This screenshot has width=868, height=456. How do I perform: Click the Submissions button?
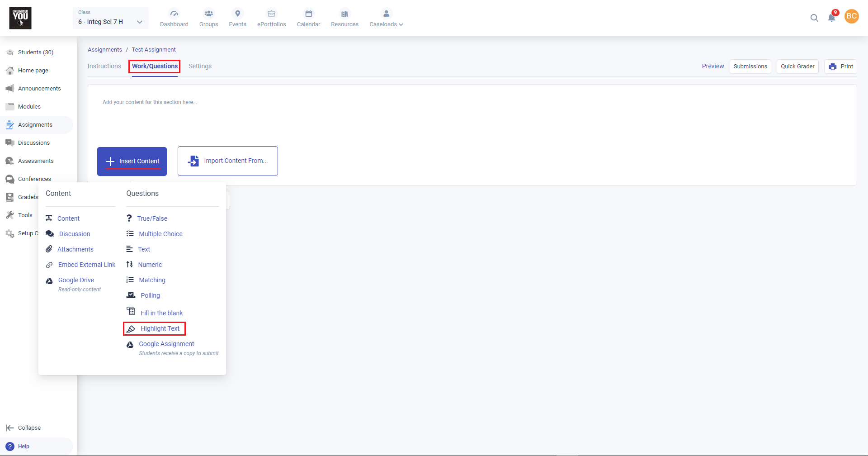click(750, 66)
